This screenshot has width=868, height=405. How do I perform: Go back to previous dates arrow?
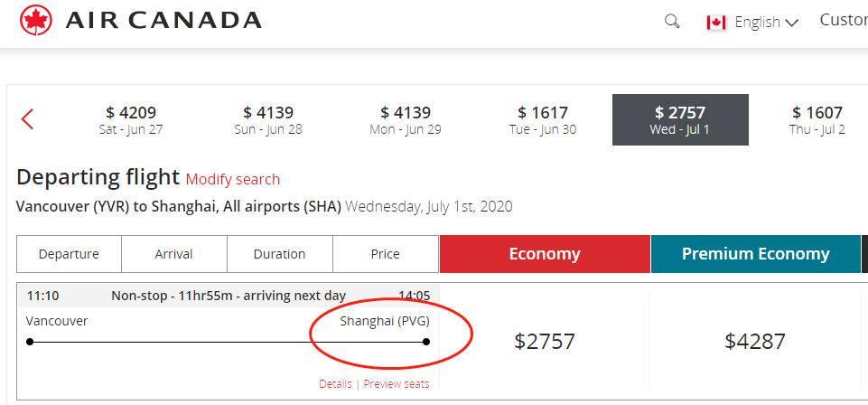27,119
